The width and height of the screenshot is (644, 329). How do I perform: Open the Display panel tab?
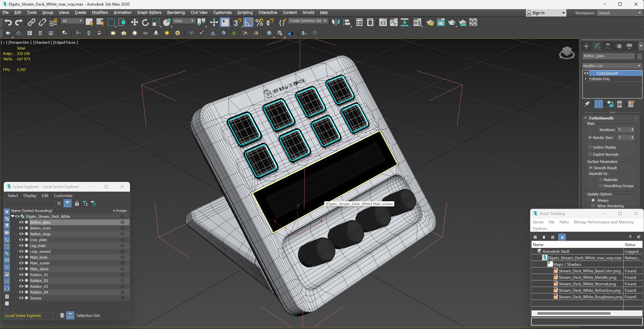click(629, 46)
